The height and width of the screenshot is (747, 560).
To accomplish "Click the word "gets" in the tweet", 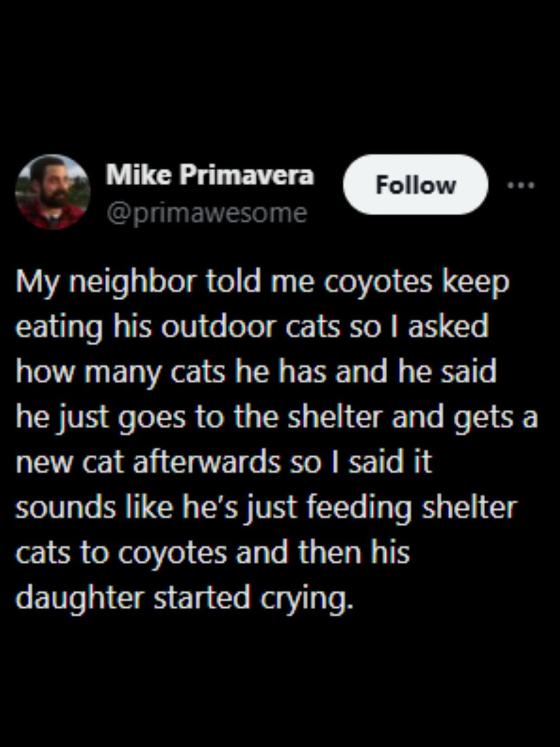I will 483,418.
